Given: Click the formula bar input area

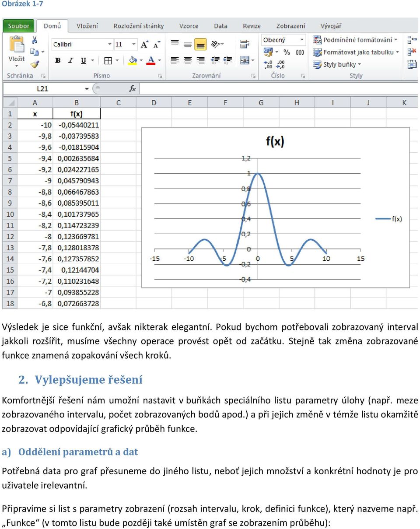Looking at the screenshot, I should 279,88.
